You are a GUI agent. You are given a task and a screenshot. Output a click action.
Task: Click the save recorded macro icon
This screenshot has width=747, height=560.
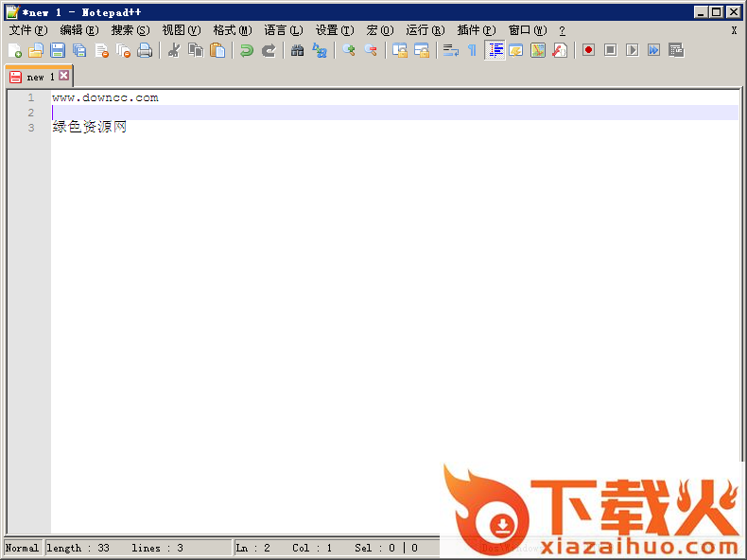pos(676,50)
